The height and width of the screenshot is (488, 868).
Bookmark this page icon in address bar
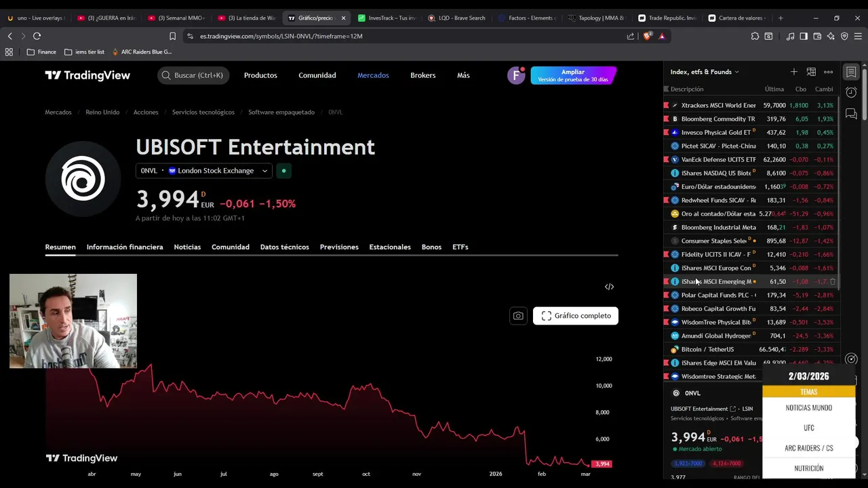172,36
